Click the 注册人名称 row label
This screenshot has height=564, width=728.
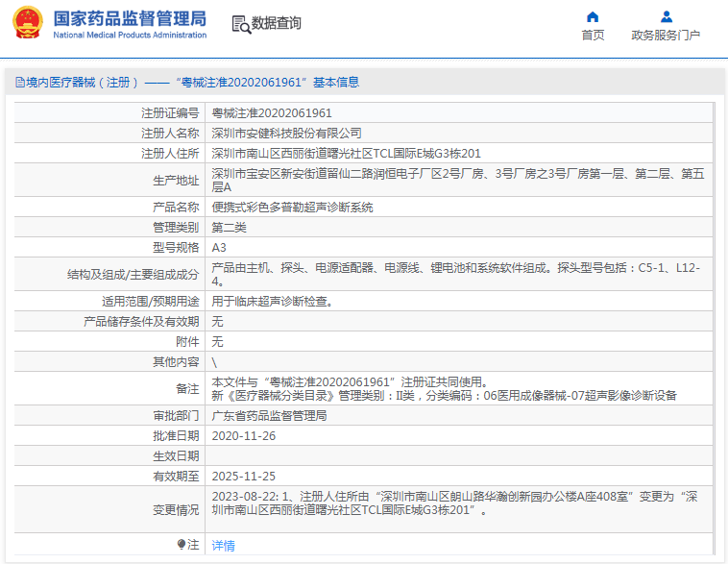tap(170, 134)
